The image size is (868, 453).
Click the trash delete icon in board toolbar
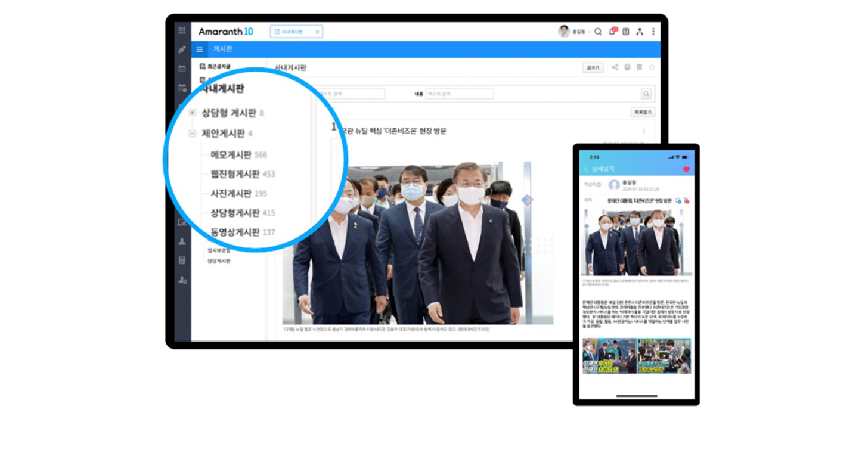coord(639,67)
